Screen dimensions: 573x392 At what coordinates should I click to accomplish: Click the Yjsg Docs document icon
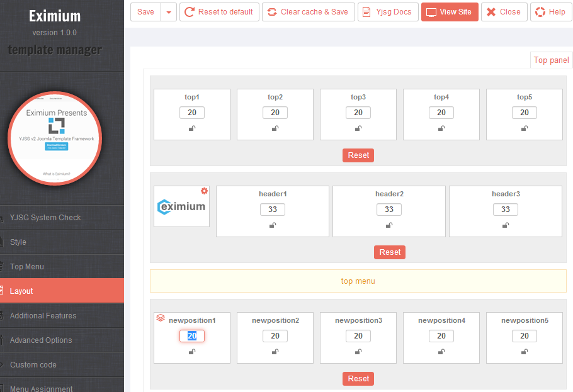(x=366, y=12)
